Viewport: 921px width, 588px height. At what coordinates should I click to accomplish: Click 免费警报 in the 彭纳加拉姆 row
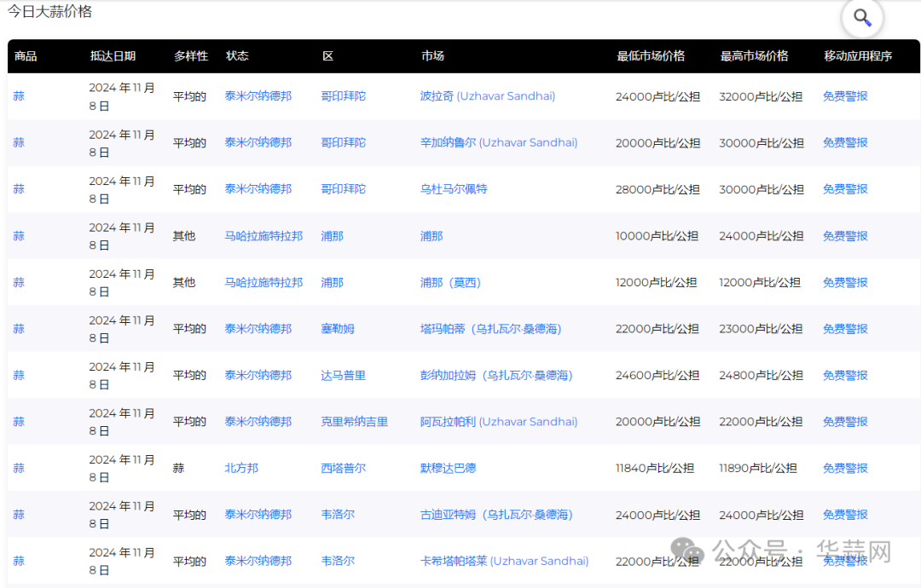844,375
